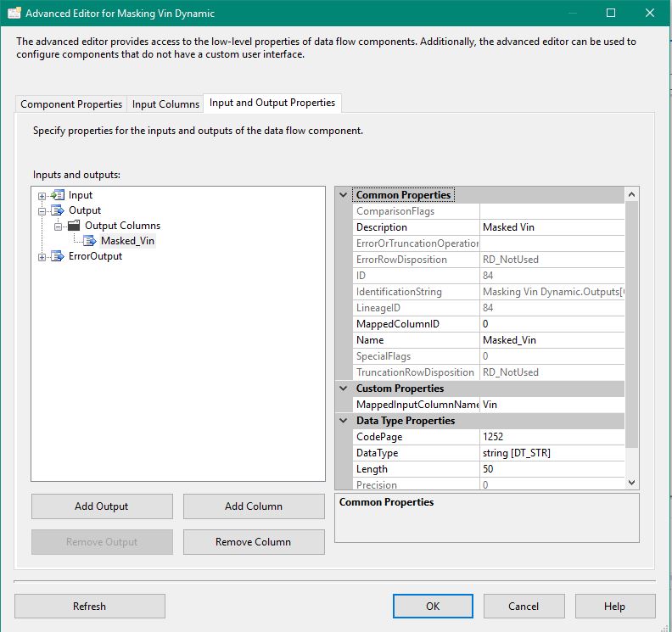Edit the CodePage value 1252
Viewport: 672px width, 632px height.
click(552, 437)
